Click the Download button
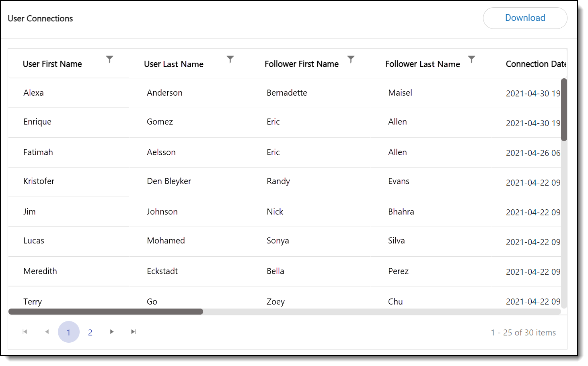 (525, 18)
